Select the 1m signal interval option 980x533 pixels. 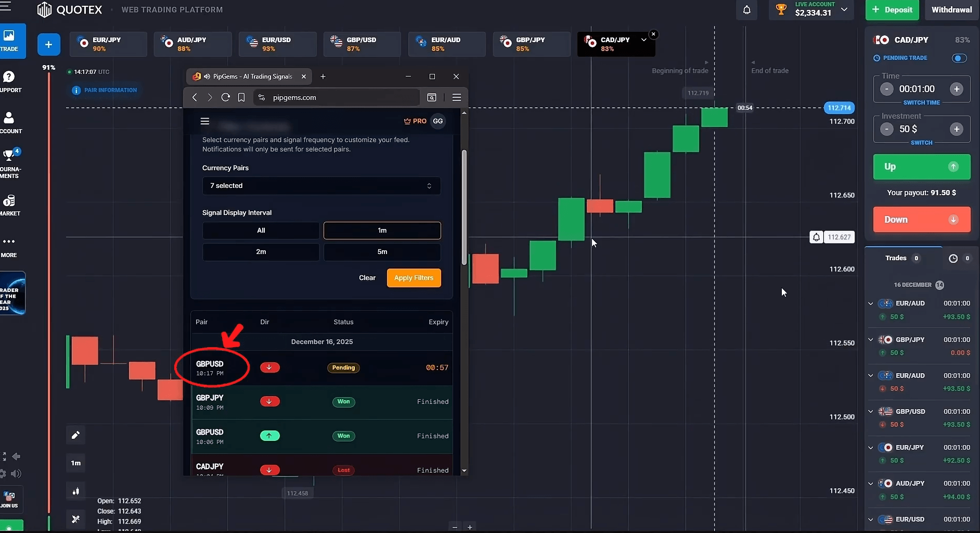(x=382, y=231)
